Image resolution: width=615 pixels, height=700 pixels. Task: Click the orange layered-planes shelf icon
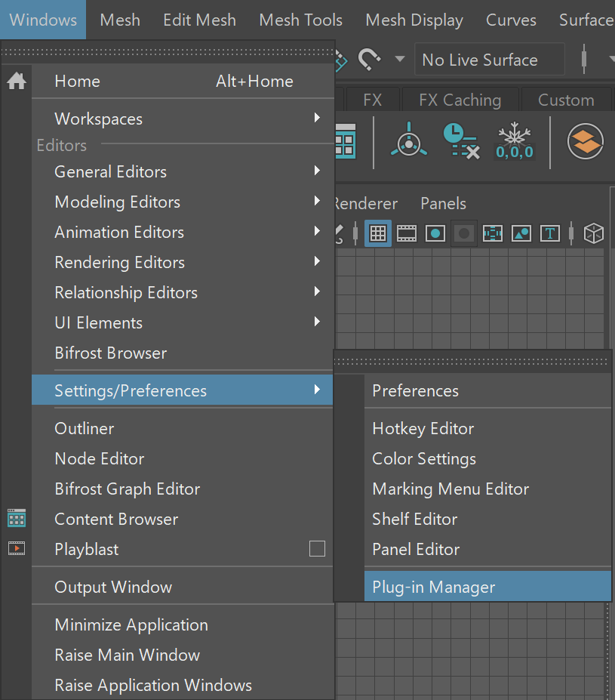[585, 141]
